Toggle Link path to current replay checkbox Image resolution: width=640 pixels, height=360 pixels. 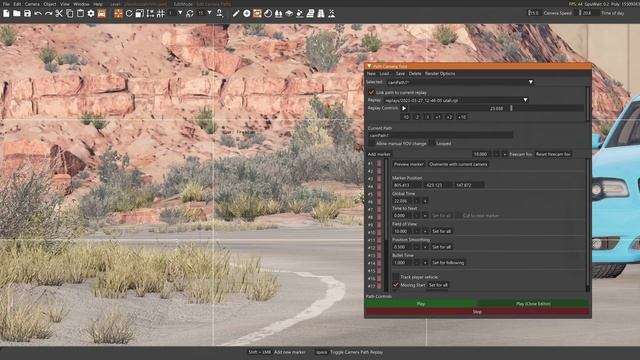pyautogui.click(x=371, y=93)
